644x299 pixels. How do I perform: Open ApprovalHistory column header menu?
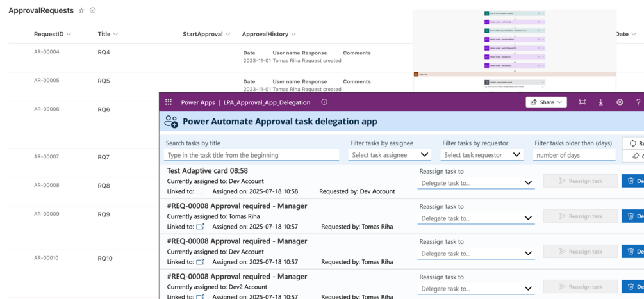[x=269, y=34]
